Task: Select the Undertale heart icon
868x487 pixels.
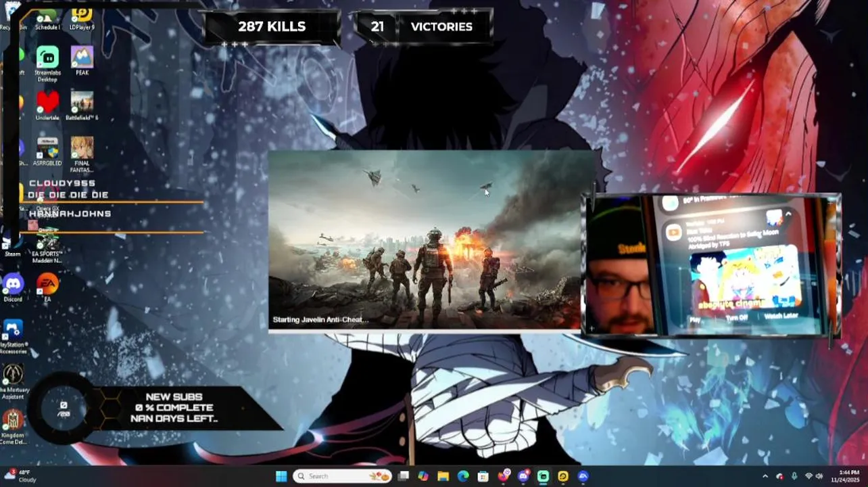Action: (47, 106)
